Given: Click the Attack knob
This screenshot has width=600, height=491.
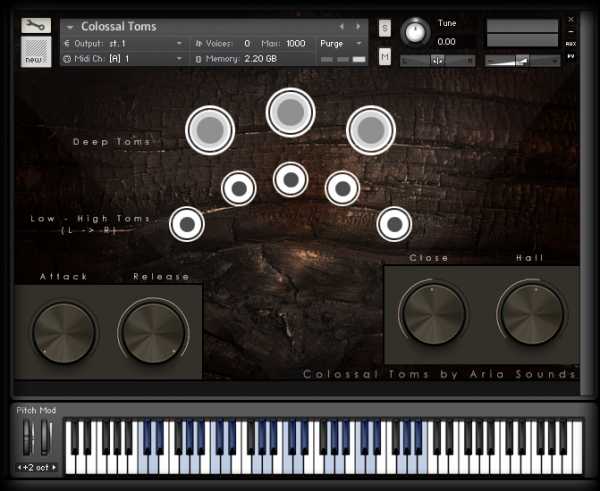Looking at the screenshot, I should pos(64,332).
